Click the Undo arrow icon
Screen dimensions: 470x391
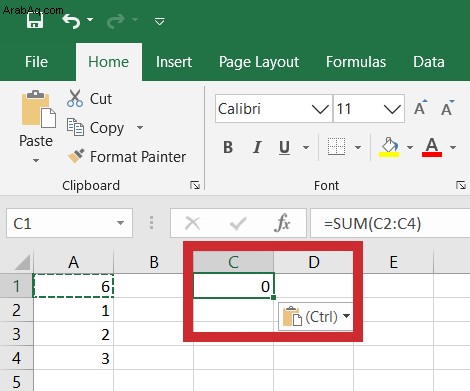click(x=71, y=21)
